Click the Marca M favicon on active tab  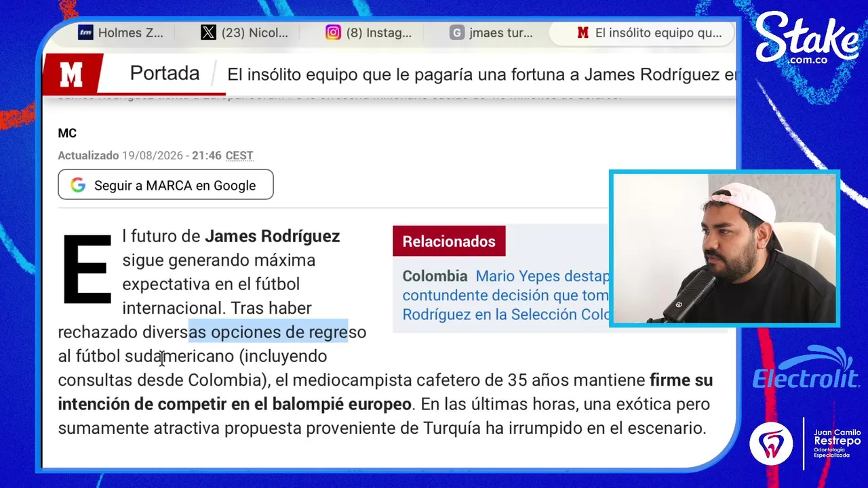tap(583, 33)
